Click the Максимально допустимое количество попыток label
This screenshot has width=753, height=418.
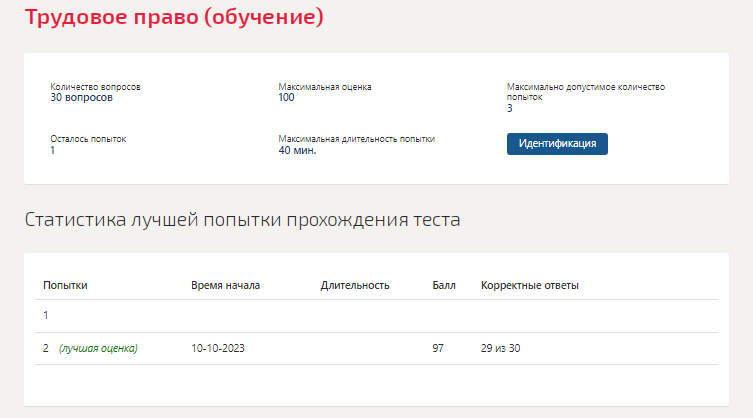pyautogui.click(x=585, y=92)
